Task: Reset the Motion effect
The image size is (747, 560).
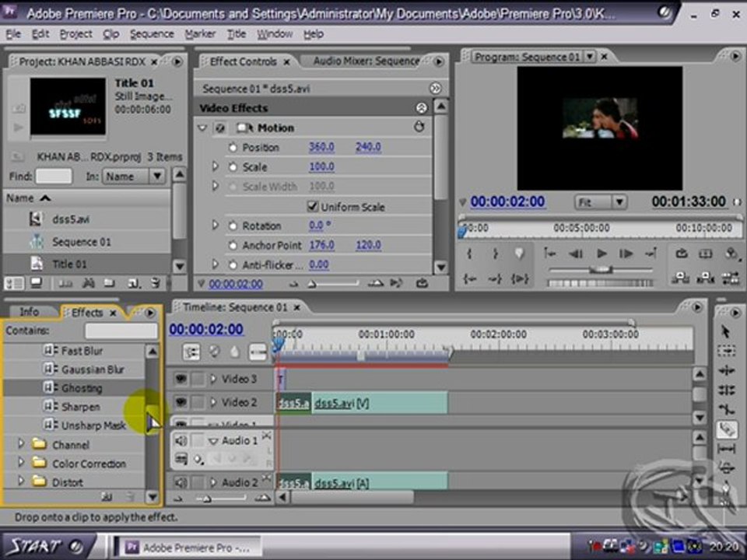Action: pyautogui.click(x=419, y=127)
